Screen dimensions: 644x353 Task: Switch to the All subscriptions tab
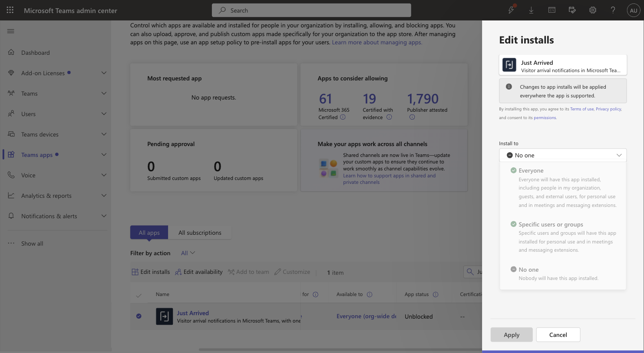(x=200, y=233)
